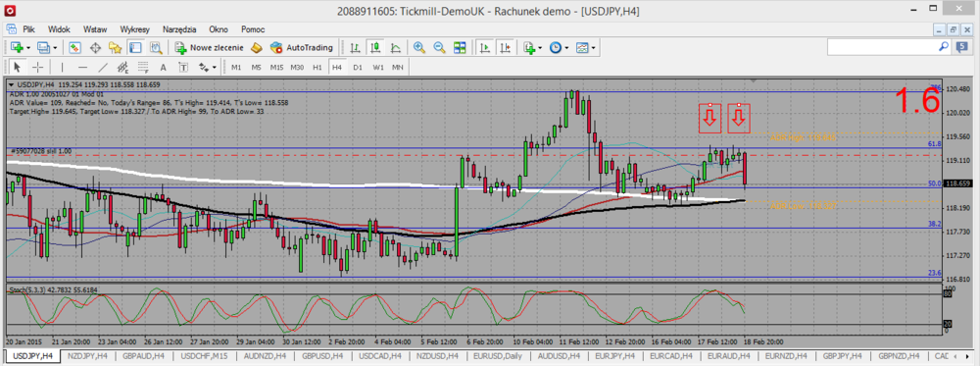
Task: Select the Fibonacci retracement tool
Action: [x=142, y=67]
